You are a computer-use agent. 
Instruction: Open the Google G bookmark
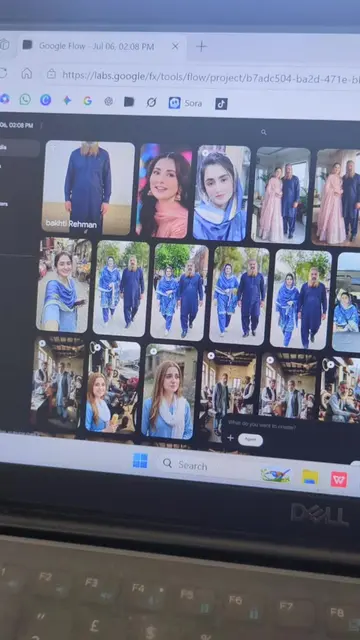point(87,101)
